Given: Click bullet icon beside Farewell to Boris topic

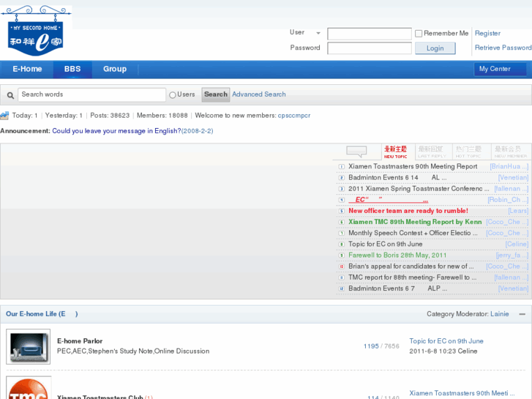Looking at the screenshot, I should 342,256.
